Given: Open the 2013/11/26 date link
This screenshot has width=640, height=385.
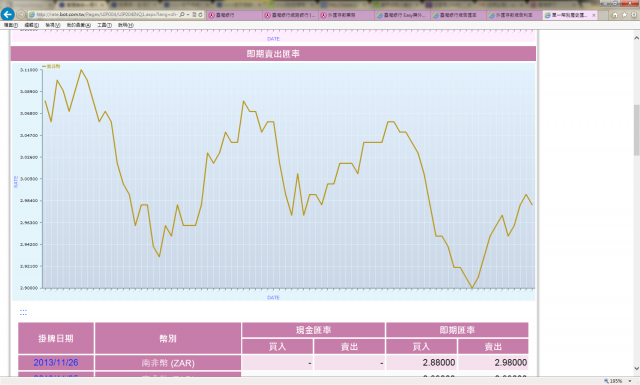Looking at the screenshot, I should click(56, 363).
